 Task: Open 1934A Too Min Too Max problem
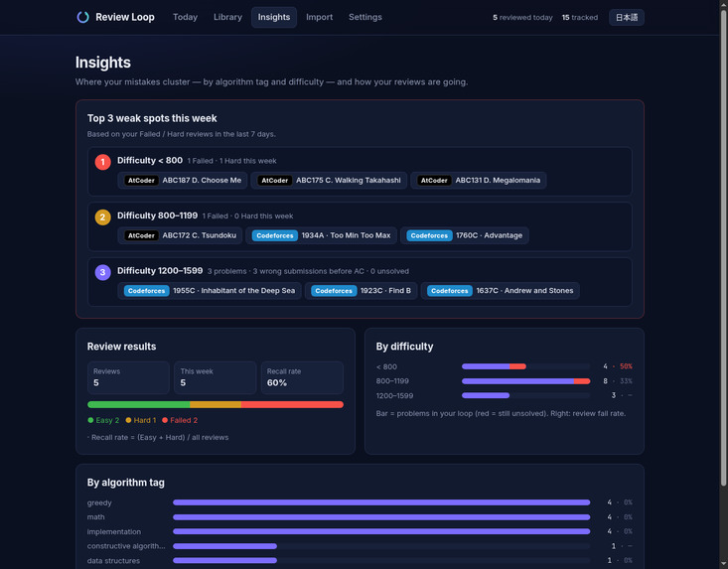point(321,235)
